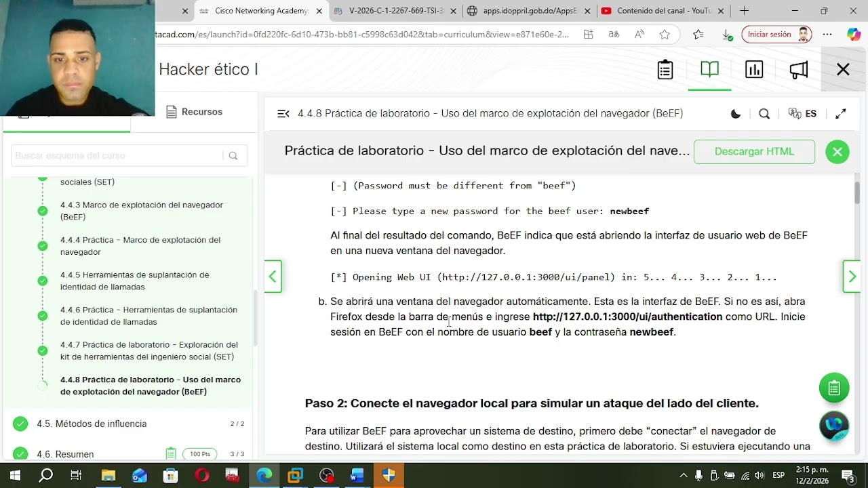Open File Explorer from the taskbar
This screenshot has width=868, height=488.
coord(108,475)
